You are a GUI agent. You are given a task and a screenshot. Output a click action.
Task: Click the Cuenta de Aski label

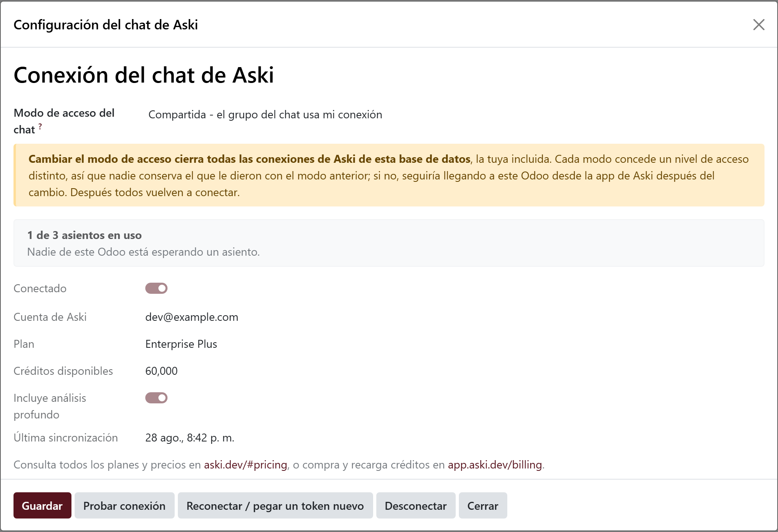[x=50, y=317]
